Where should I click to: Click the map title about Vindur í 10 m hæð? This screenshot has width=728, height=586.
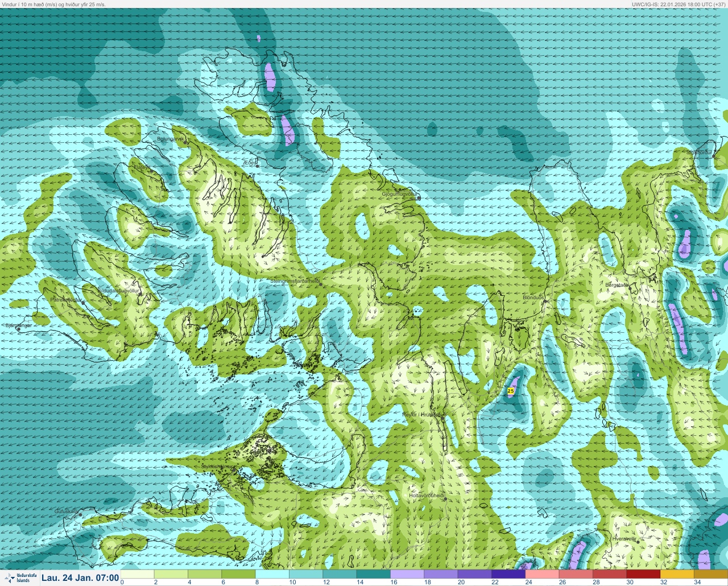click(53, 4)
